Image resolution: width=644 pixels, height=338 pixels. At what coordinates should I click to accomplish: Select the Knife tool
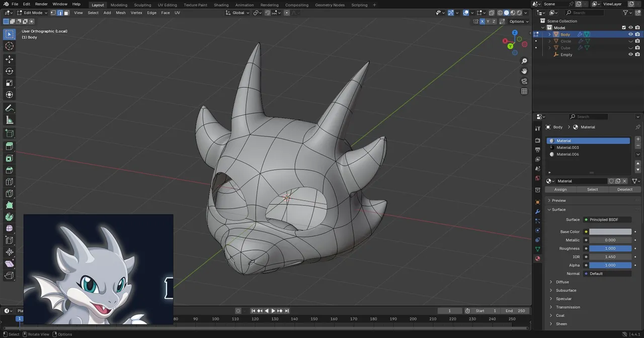[9, 194]
